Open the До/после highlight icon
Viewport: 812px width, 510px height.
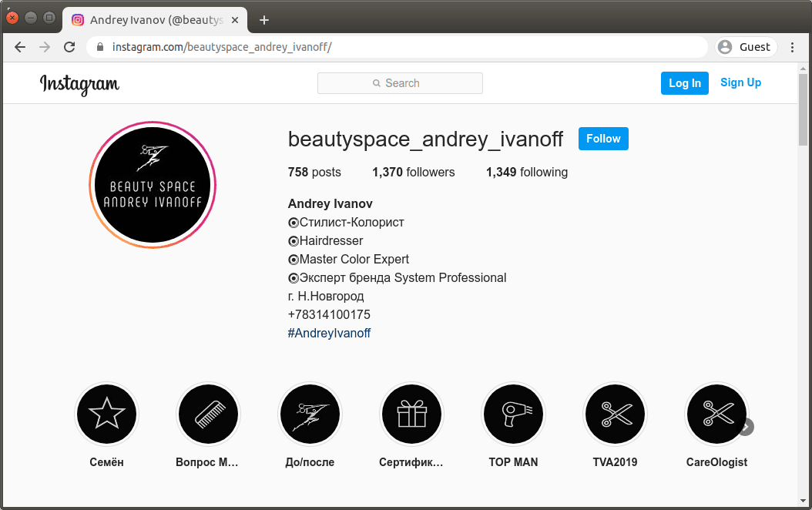(310, 414)
